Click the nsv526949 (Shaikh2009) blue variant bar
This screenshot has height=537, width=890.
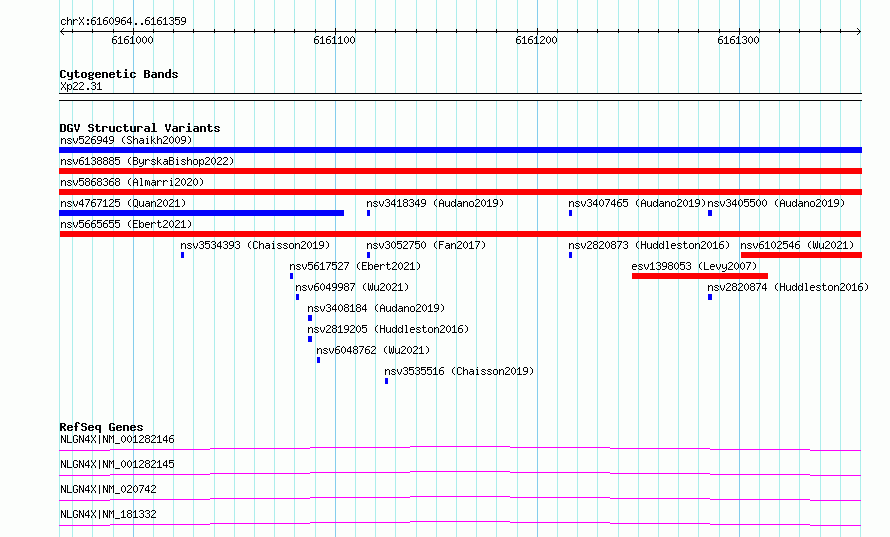click(460, 150)
